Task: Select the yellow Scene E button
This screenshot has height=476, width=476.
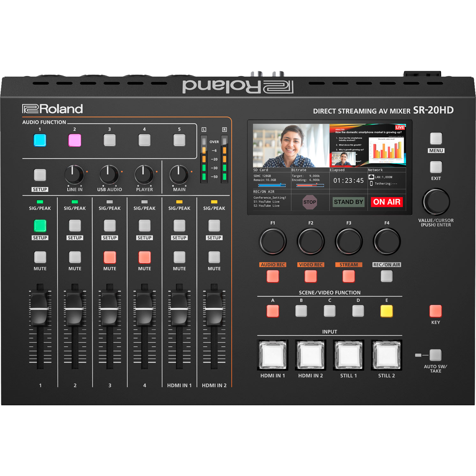Action: 387,311
